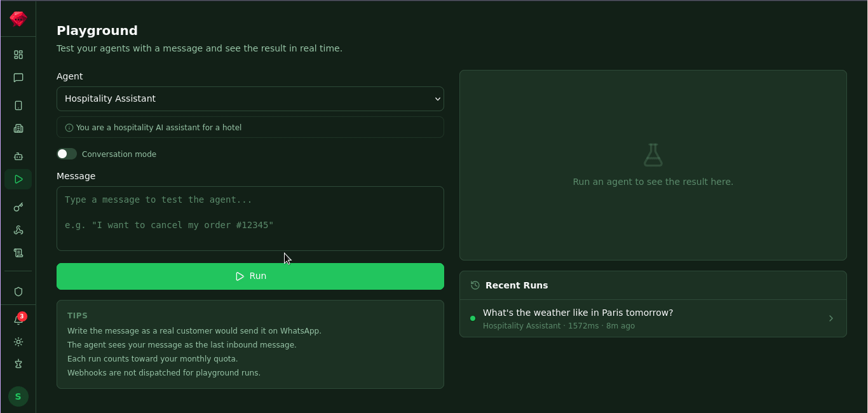The image size is (868, 413).
Task: Click the history clock icon in Recent Runs
Action: [475, 285]
